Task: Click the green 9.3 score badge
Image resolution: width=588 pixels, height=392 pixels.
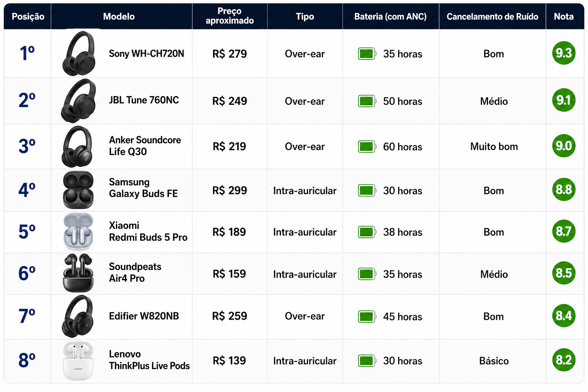Action: 564,53
